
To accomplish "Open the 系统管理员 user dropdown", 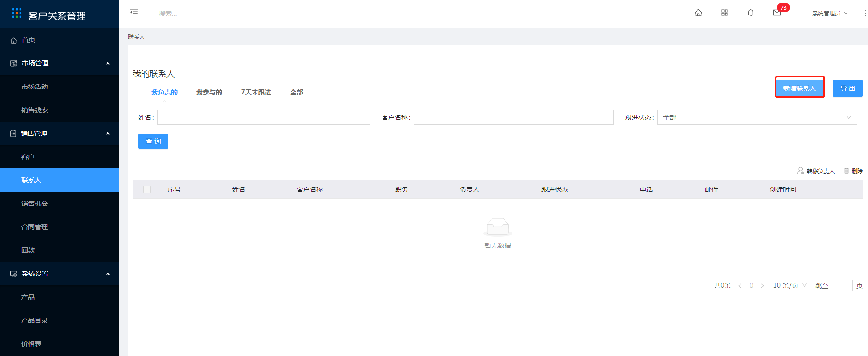I will tap(830, 13).
